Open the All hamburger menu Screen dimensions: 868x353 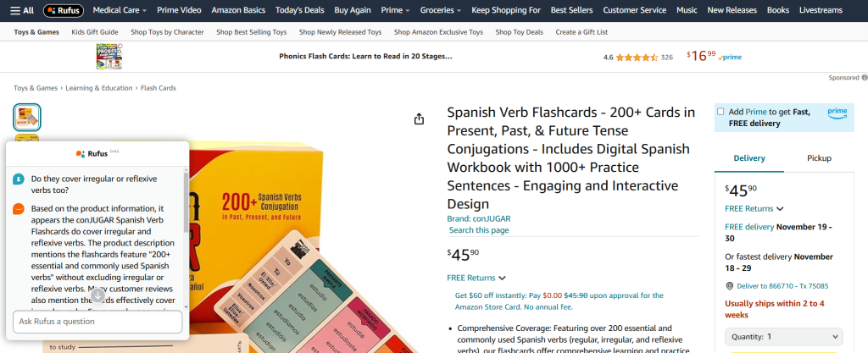21,10
